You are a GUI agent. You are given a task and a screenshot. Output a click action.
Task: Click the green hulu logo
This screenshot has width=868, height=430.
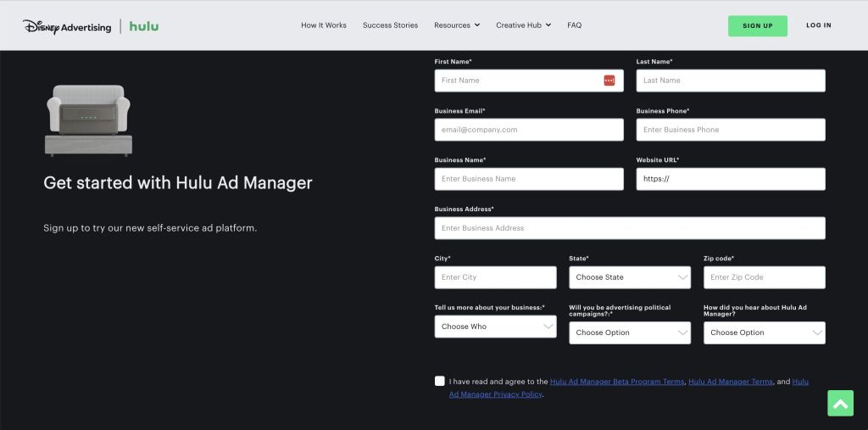click(144, 26)
